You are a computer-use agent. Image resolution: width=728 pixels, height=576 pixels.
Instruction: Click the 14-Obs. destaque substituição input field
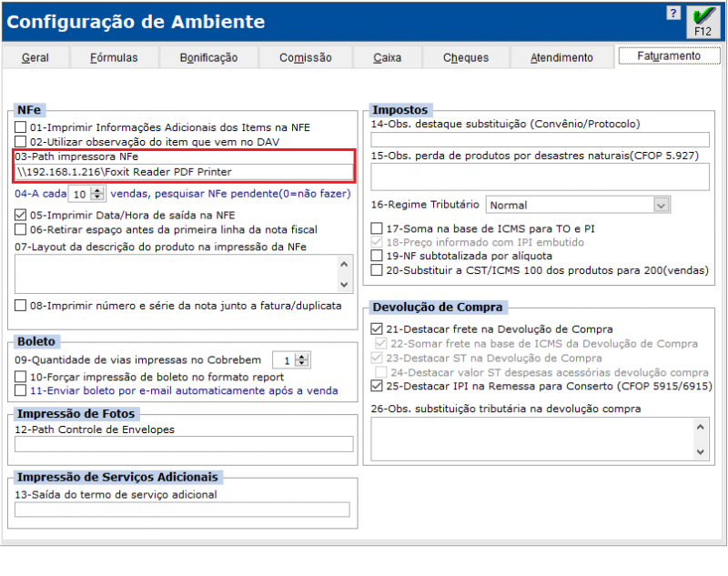[540, 139]
